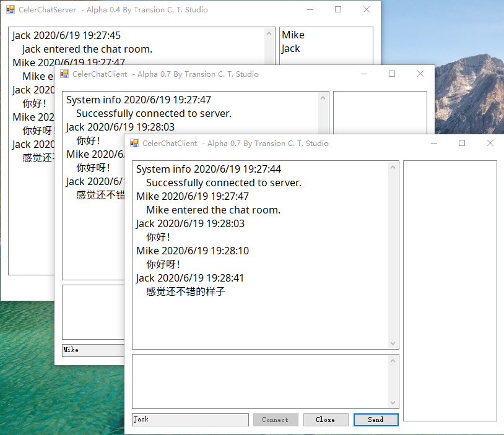Image resolution: width=504 pixels, height=435 pixels.
Task: Click '你好呀!' message in Jack's client
Action: tap(163, 264)
